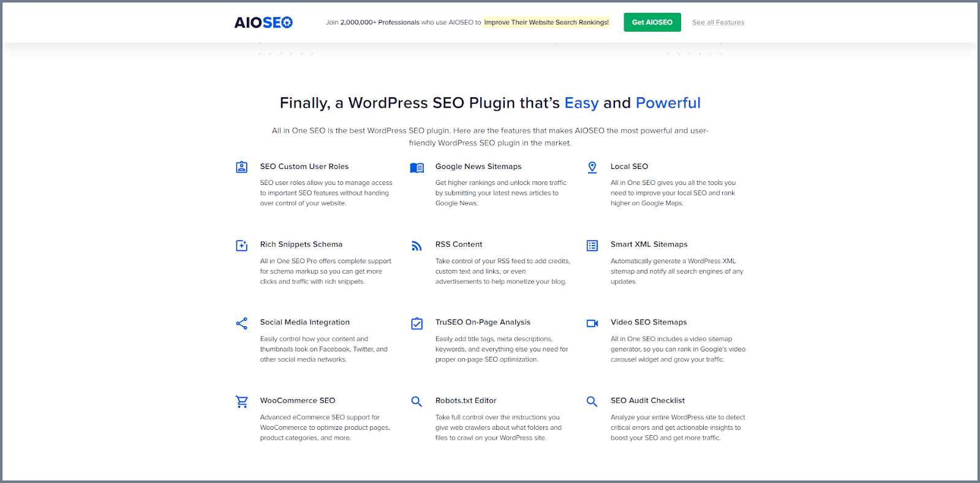Viewport: 980px width, 483px height.
Task: Select the RSS Content heading
Action: coord(459,244)
